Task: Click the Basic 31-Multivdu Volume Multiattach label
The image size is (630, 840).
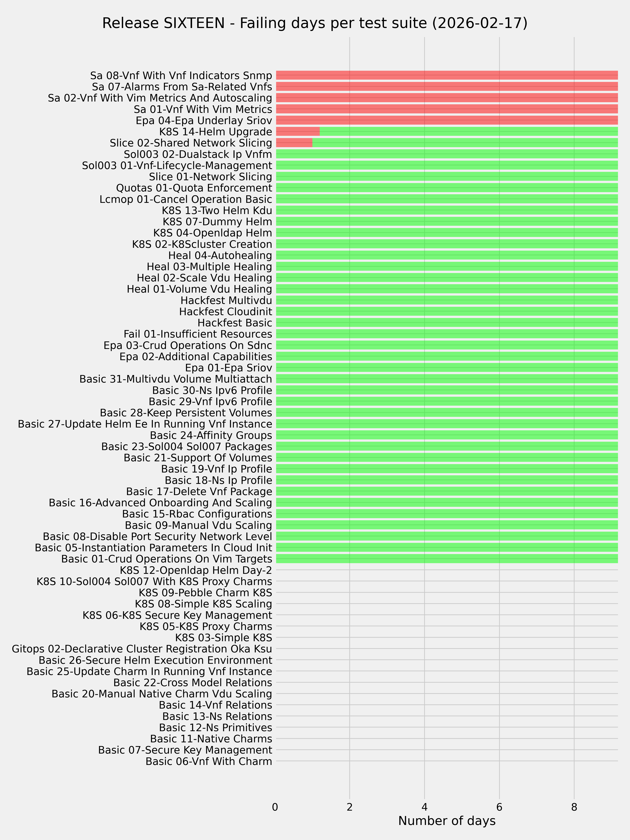Action: pos(176,379)
